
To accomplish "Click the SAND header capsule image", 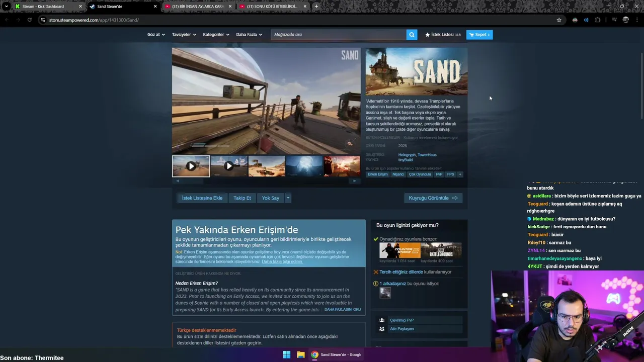I will pos(417,71).
